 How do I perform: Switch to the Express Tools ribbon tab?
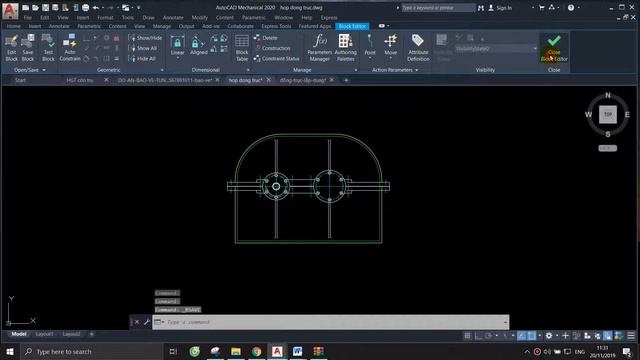tap(276, 26)
